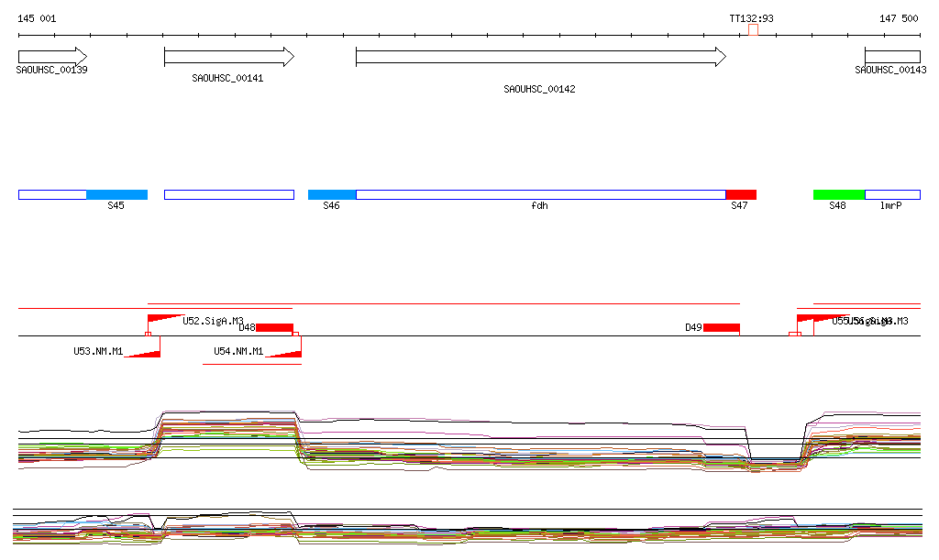The width and height of the screenshot is (939, 560).
Task: Click the SAOUHSC_00139 gene arrow
Action: click(x=51, y=57)
